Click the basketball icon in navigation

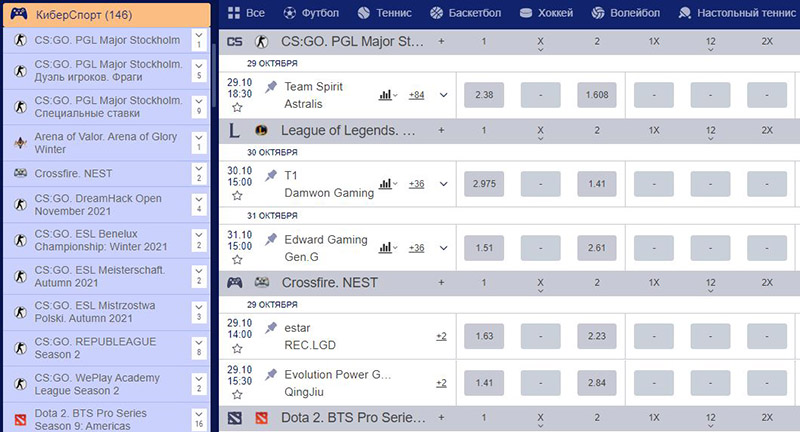(436, 13)
